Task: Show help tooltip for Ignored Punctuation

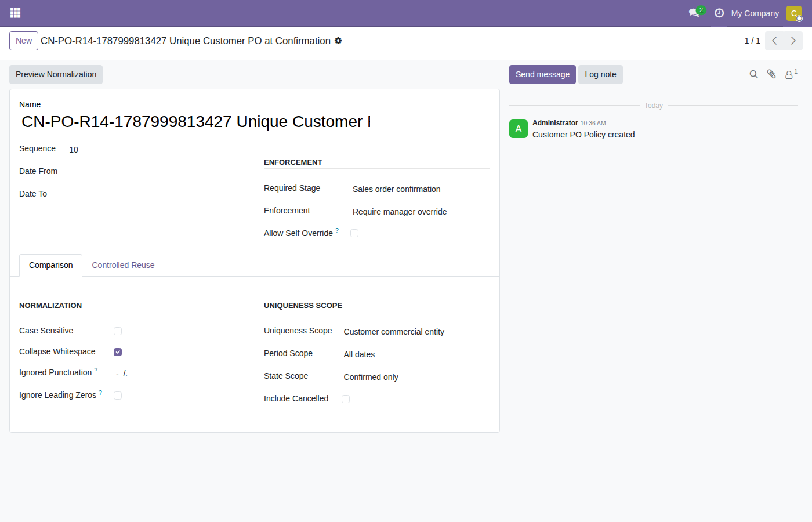Action: coord(96,369)
